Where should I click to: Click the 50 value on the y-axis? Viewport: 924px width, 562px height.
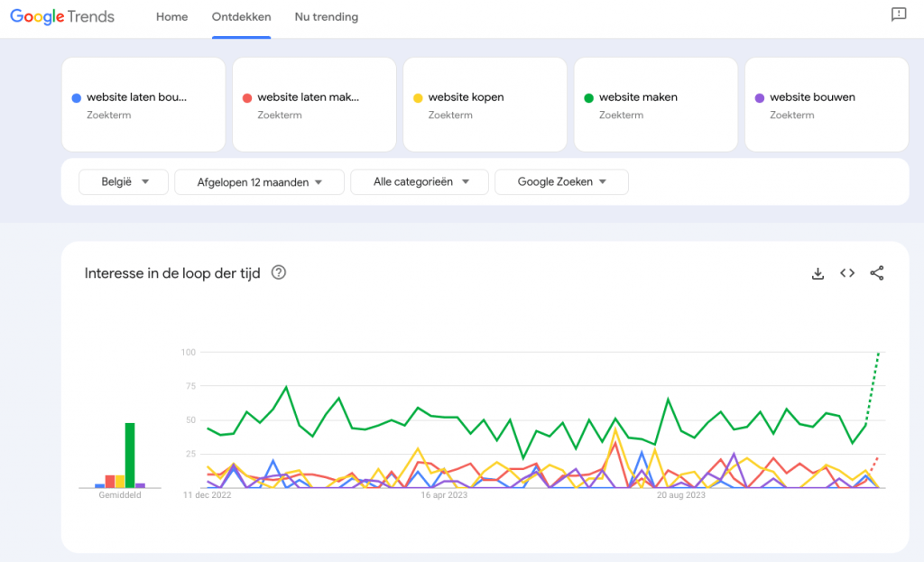190,420
